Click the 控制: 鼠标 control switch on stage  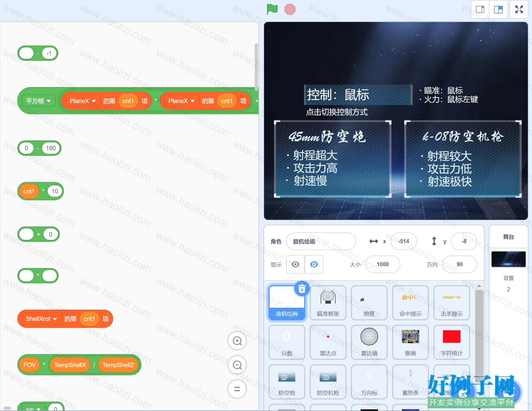click(358, 95)
